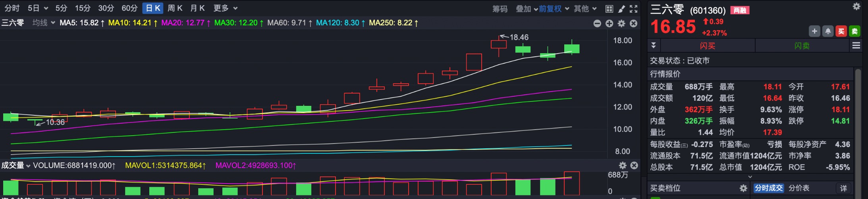Open the moving average indicator settings gear
This screenshot has height=199, width=868.
(x=621, y=23)
